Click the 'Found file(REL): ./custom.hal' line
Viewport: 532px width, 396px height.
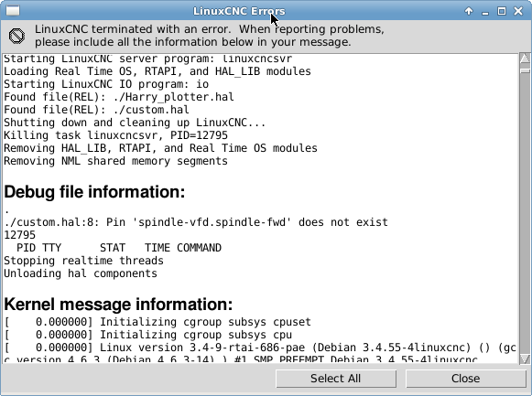pyautogui.click(x=96, y=110)
